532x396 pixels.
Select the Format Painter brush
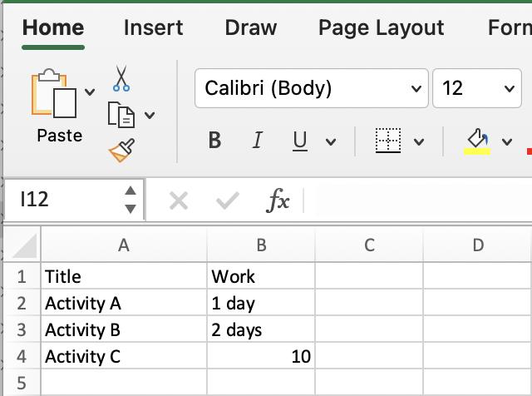coord(121,151)
